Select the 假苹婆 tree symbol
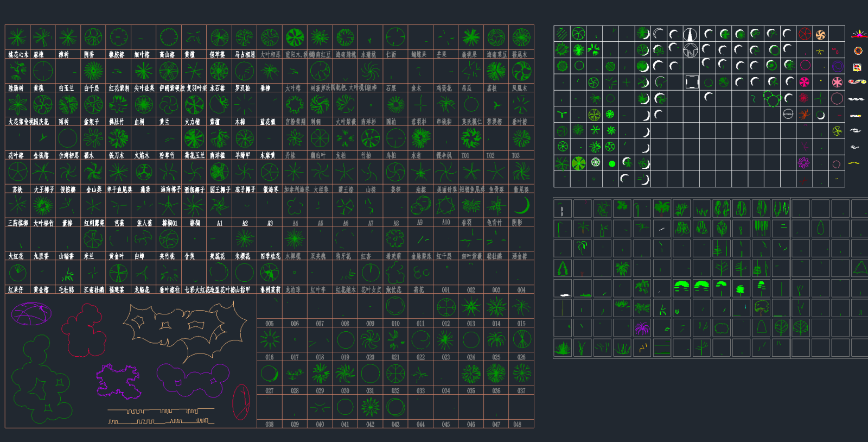 (219, 37)
